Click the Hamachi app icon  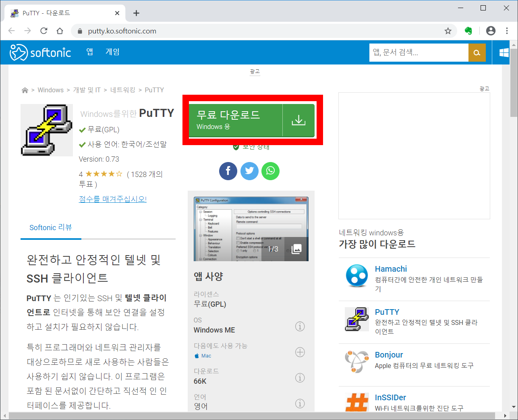(x=357, y=276)
